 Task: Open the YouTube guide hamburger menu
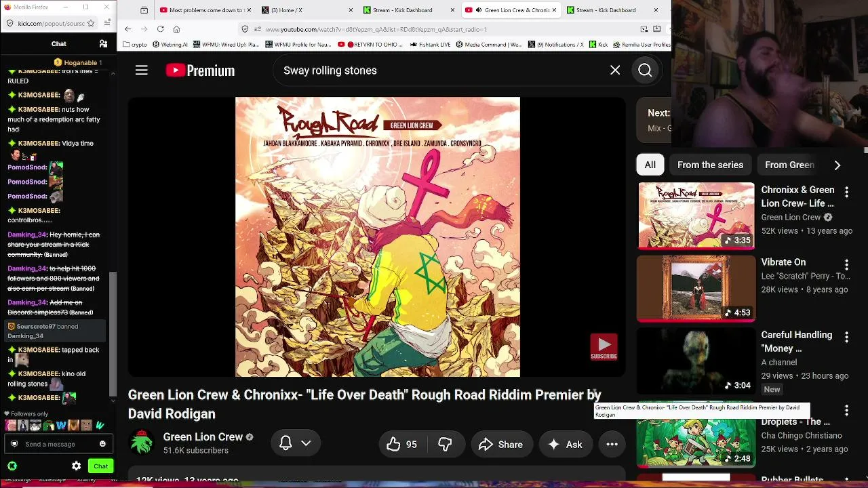141,70
